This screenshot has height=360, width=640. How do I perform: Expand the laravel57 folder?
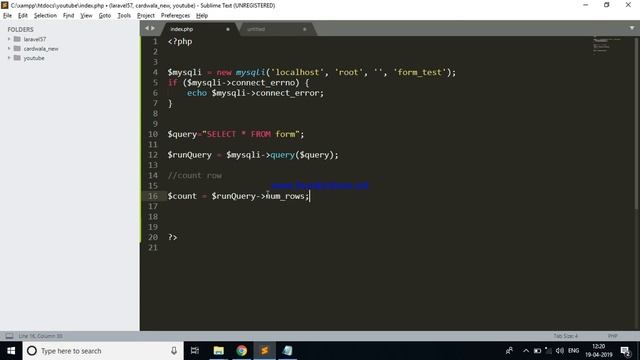9,39
